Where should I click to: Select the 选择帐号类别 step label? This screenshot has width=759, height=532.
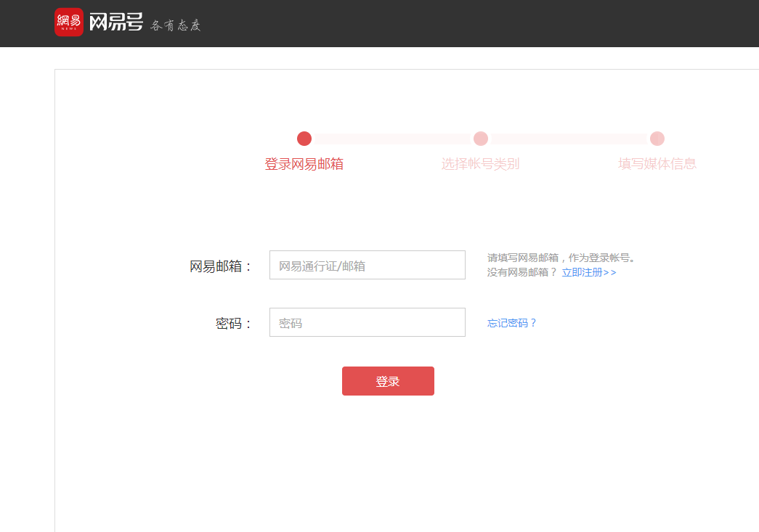480,164
